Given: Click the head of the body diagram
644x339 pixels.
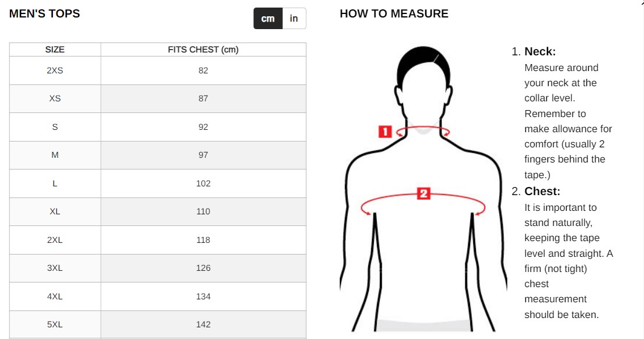Looking at the screenshot, I should click(x=424, y=82).
